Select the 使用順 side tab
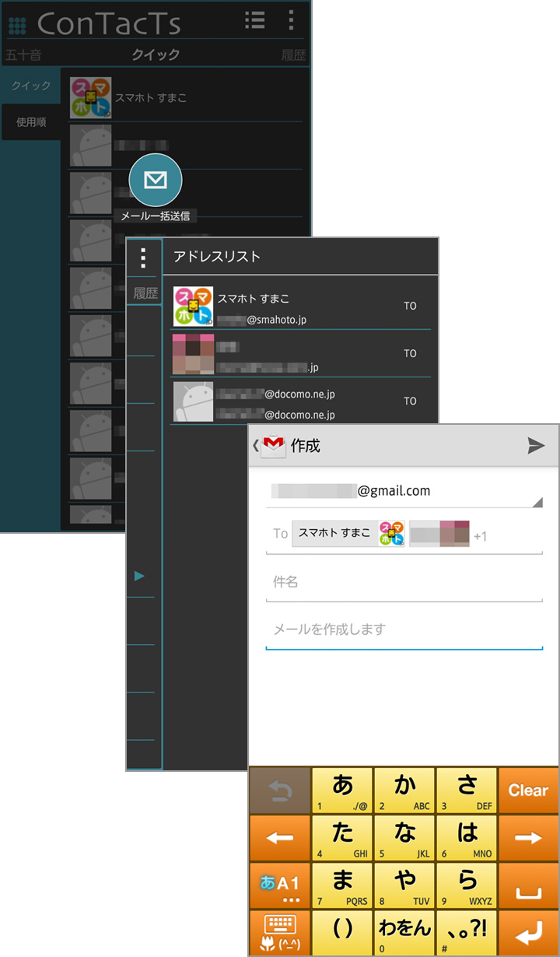Screen dimensions: 560x957 click(31, 122)
